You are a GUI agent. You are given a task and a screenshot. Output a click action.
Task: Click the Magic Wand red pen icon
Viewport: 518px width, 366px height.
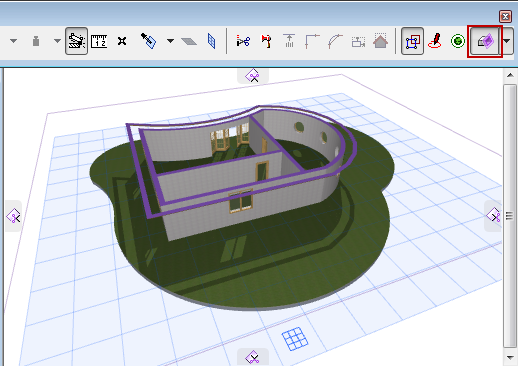click(x=435, y=41)
